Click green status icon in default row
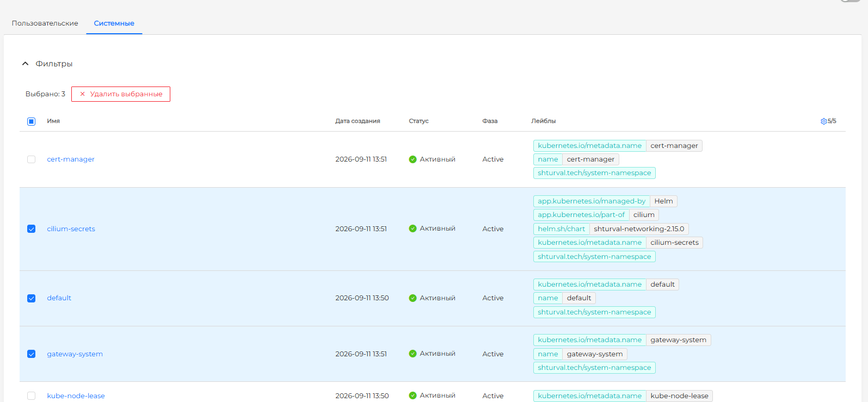 tap(413, 298)
